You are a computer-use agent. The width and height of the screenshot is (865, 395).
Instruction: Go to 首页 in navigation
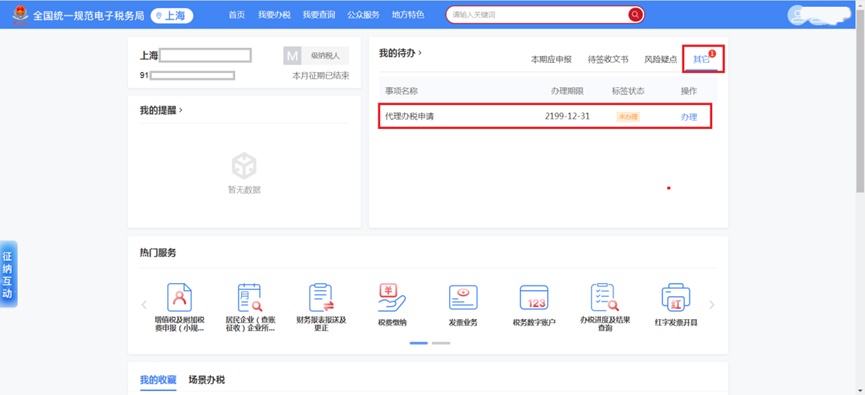237,15
